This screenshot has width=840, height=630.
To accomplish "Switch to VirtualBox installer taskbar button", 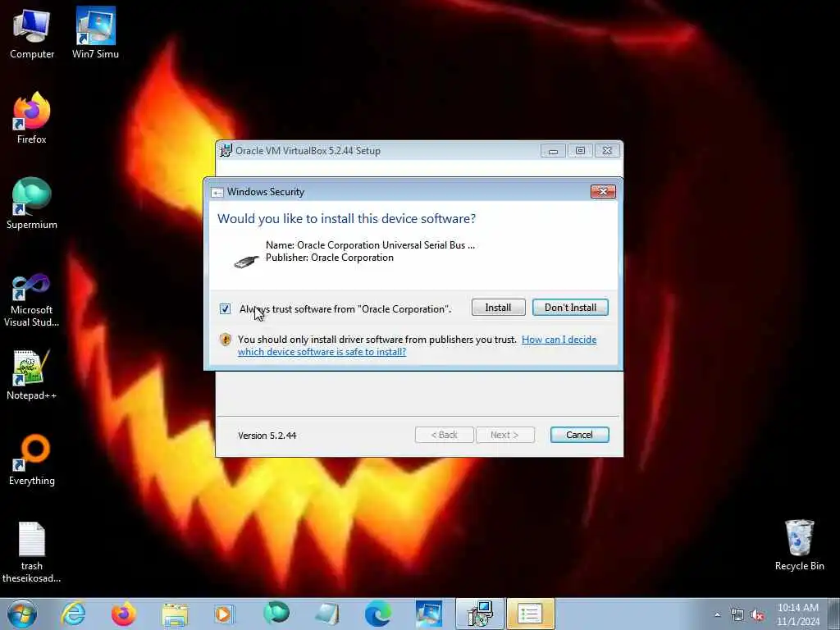I will click(479, 614).
